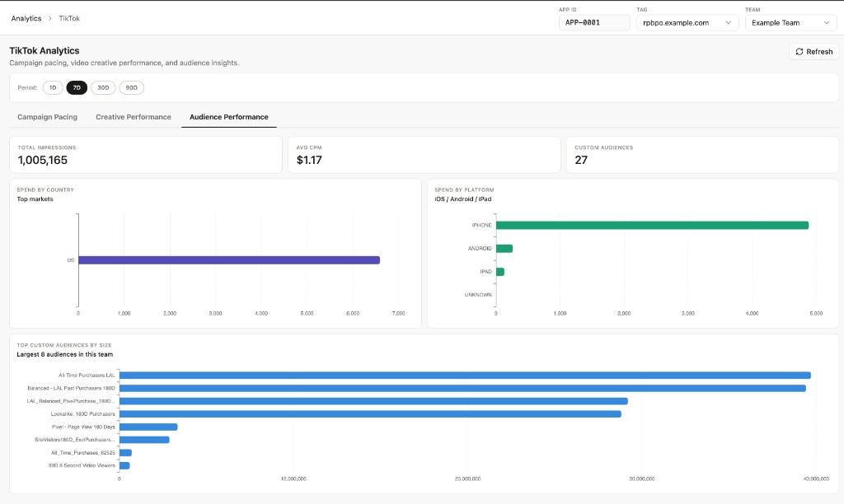Click SiteVisitors180D_ExclPurchasers bar
Viewport: 844px width, 504px height.
144,440
